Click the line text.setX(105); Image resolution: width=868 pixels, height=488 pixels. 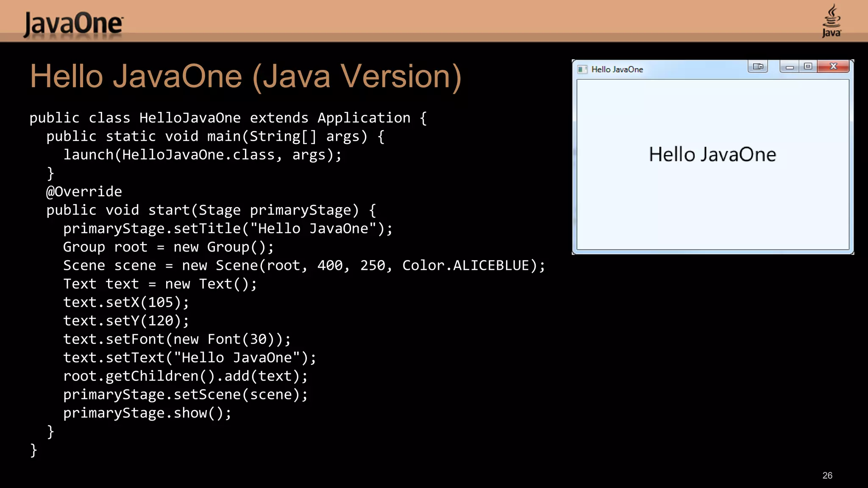tap(126, 302)
